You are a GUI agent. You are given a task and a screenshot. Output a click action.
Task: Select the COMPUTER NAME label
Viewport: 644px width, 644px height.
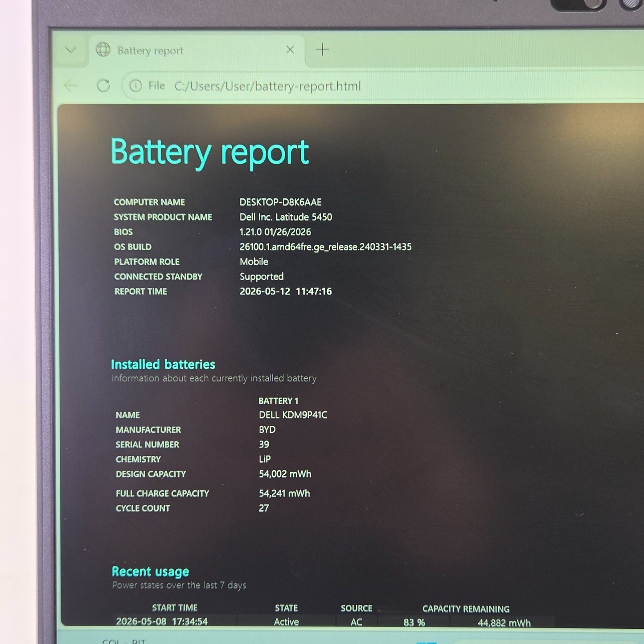click(x=149, y=202)
